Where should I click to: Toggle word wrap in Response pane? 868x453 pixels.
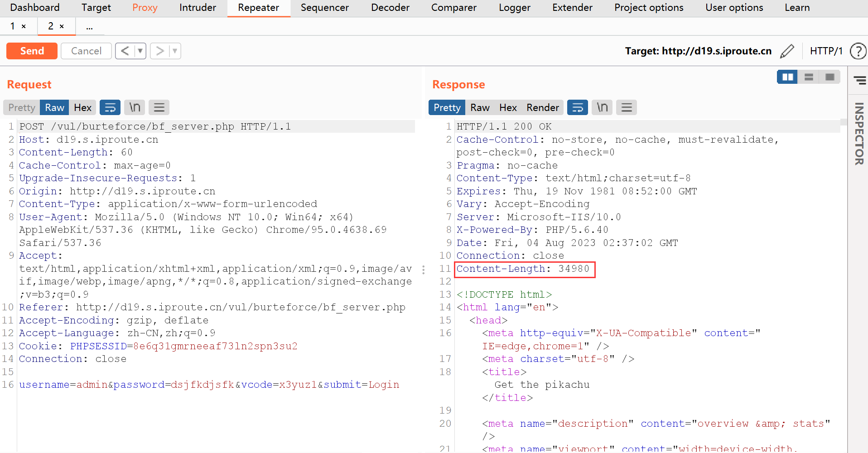point(578,107)
